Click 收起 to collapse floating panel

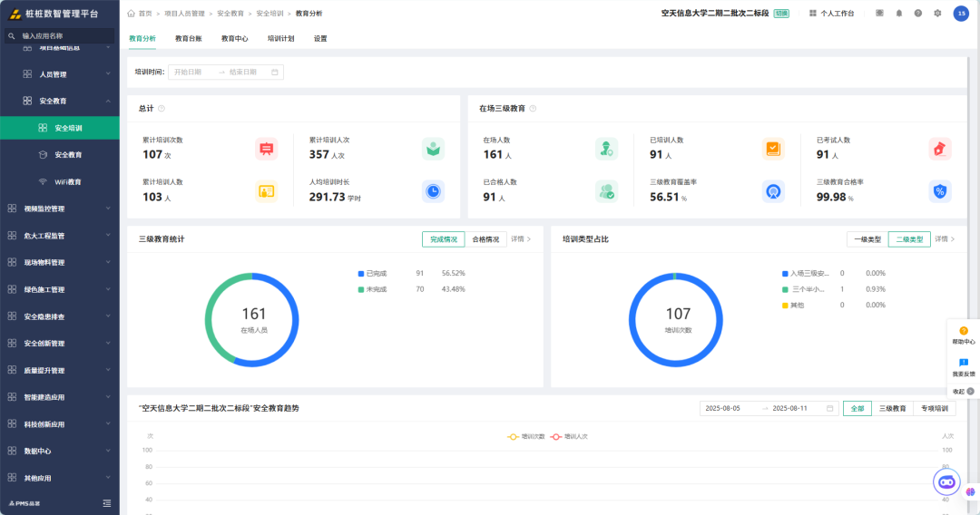pyautogui.click(x=963, y=392)
